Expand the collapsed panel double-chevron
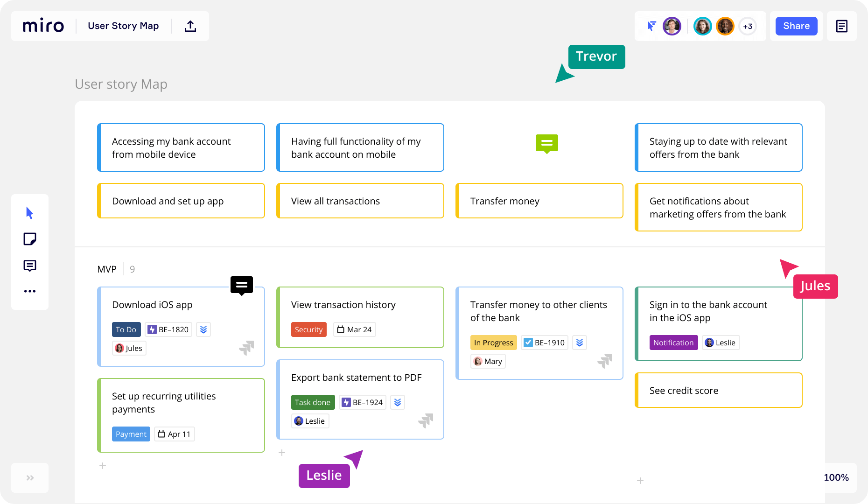 click(30, 478)
